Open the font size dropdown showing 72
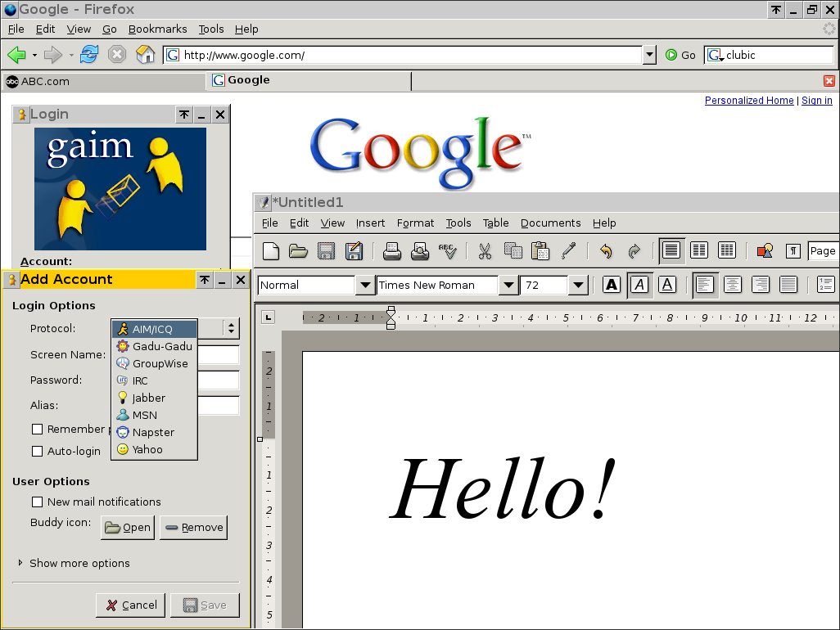Viewport: 840px width, 630px height. [x=577, y=286]
